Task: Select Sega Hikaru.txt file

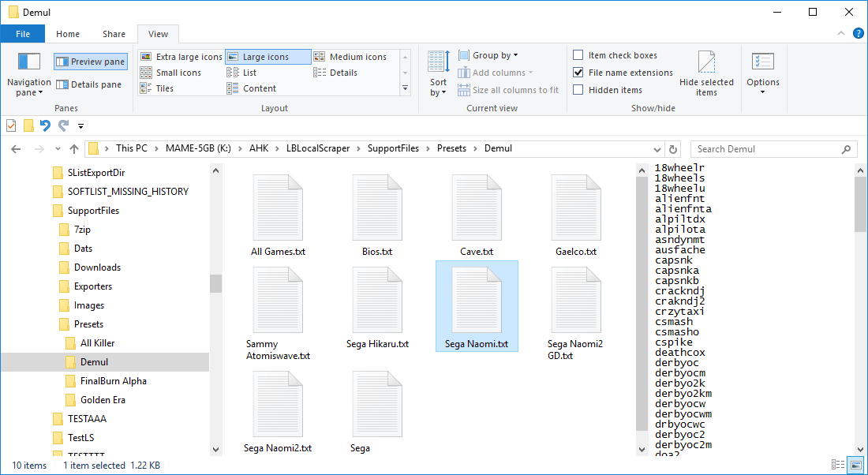Action: [377, 308]
